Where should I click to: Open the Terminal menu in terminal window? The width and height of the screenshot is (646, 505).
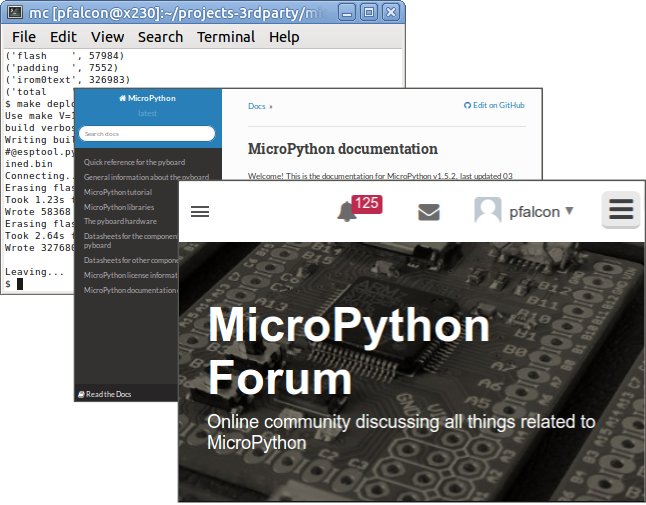pyautogui.click(x=226, y=37)
